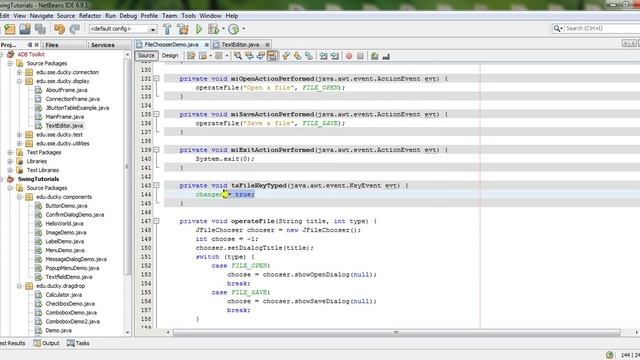Click the Search (Ctrl+I) field
The width and height of the screenshot is (640, 360).
pyautogui.click(x=600, y=28)
